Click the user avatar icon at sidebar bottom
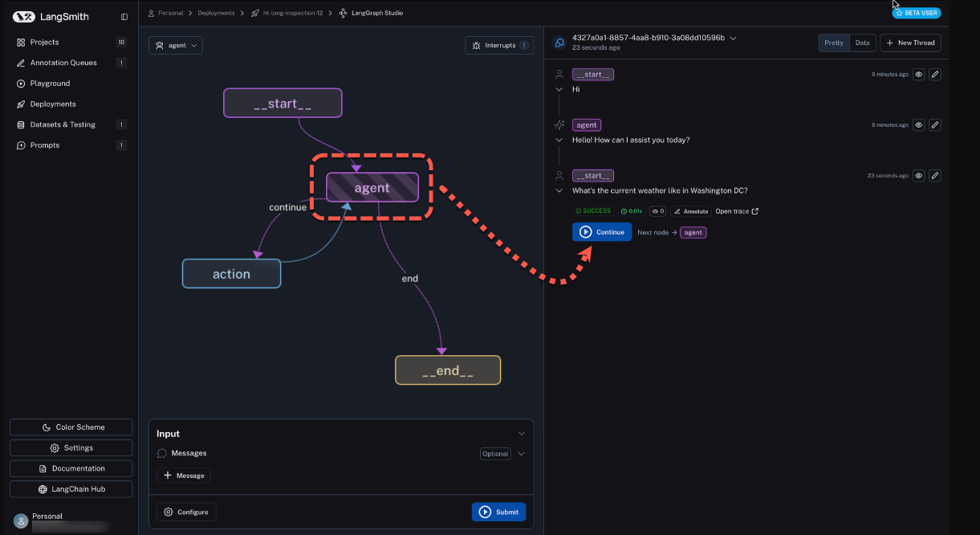980x535 pixels. pyautogui.click(x=21, y=521)
